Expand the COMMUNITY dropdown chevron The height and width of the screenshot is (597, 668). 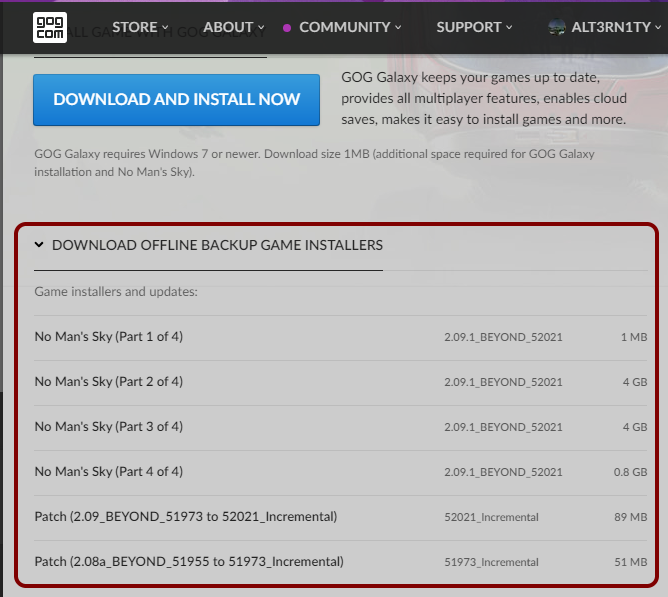pyautogui.click(x=398, y=28)
